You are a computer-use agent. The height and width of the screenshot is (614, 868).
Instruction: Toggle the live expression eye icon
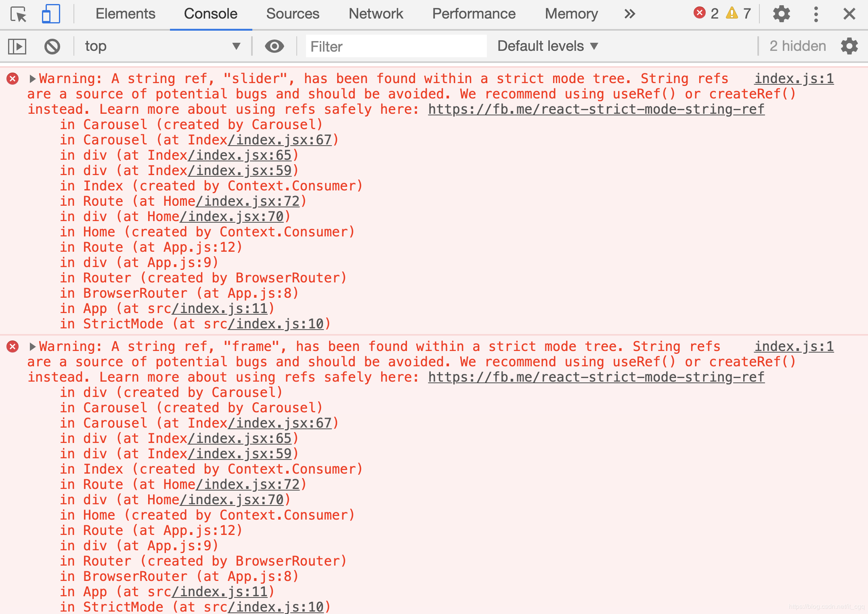(x=274, y=46)
